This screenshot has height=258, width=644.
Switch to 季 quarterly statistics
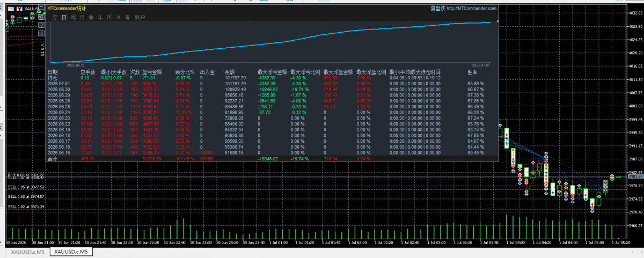tap(91, 17)
